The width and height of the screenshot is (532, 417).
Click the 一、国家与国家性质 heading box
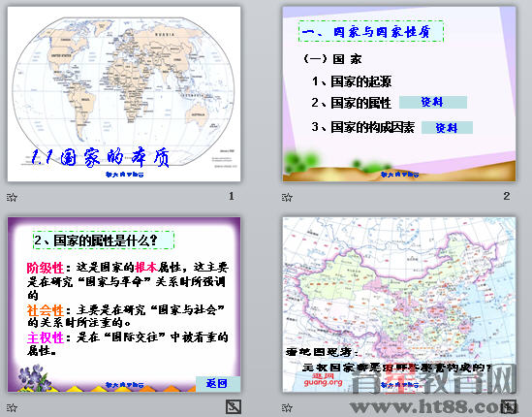[x=371, y=31]
